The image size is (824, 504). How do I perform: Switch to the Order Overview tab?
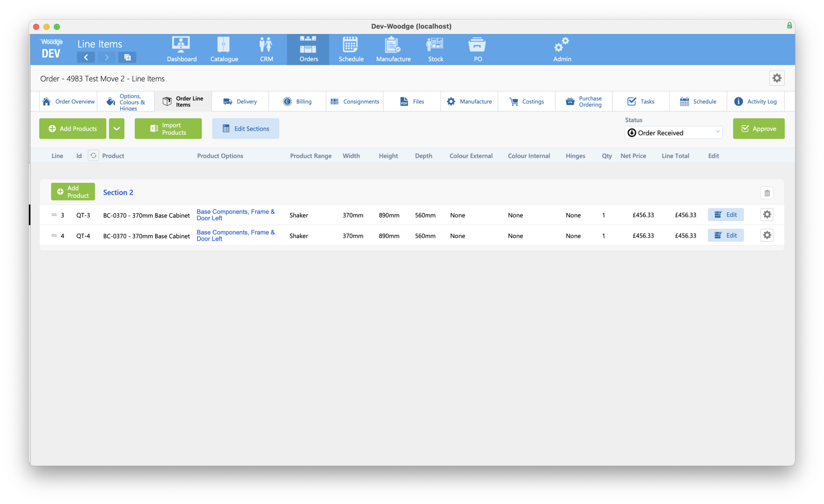[69, 101]
